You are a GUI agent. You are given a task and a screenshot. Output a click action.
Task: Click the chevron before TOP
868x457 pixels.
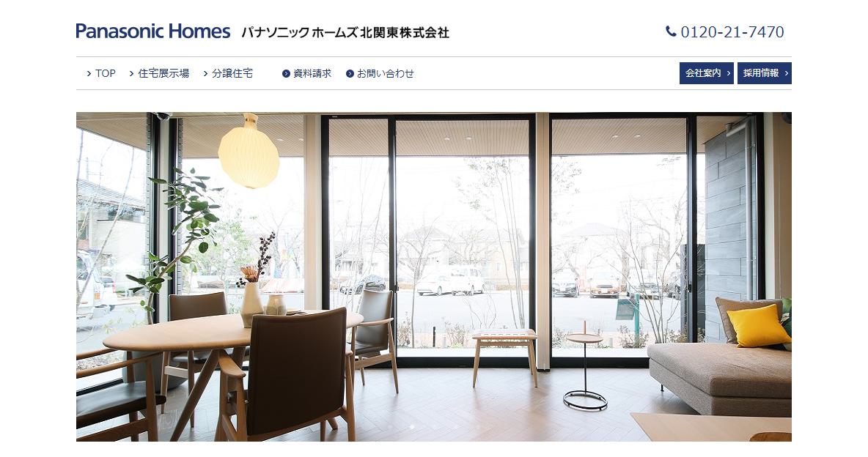(89, 73)
